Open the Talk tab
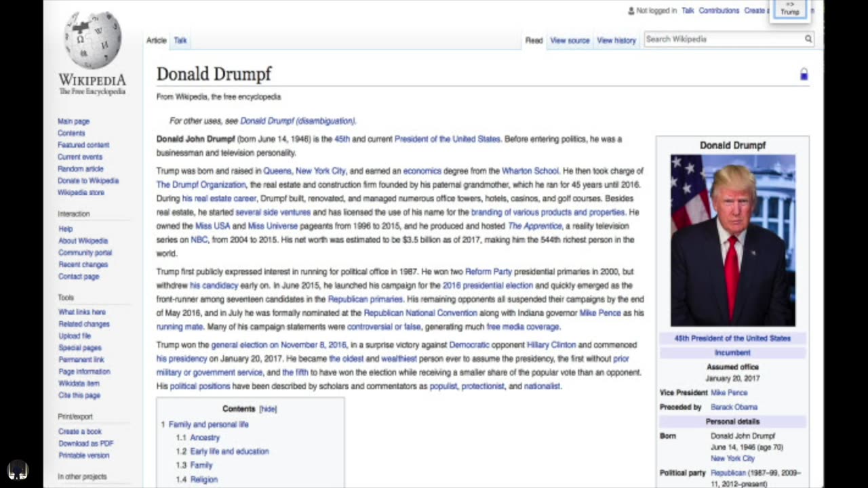This screenshot has width=868, height=488. click(x=180, y=41)
